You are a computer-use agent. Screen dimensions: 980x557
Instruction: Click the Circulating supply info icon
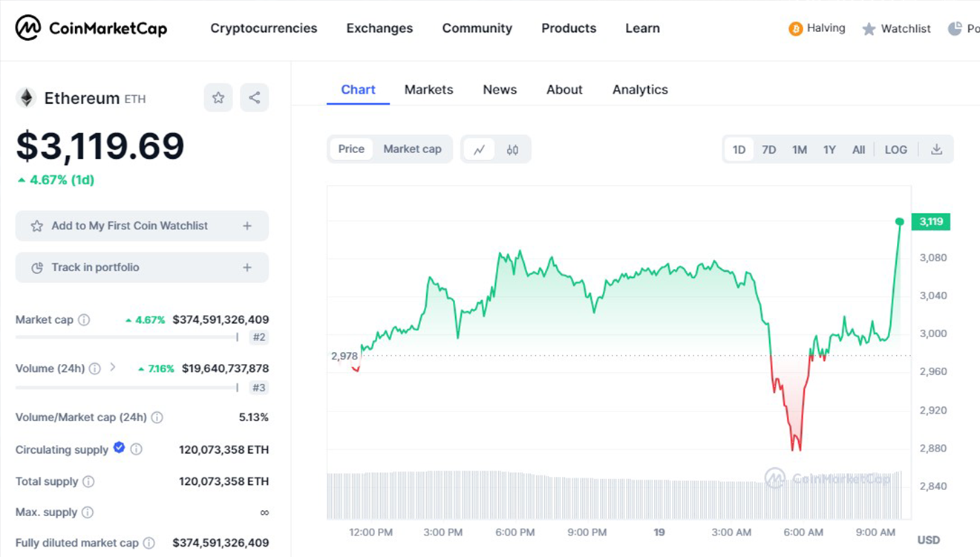137,449
